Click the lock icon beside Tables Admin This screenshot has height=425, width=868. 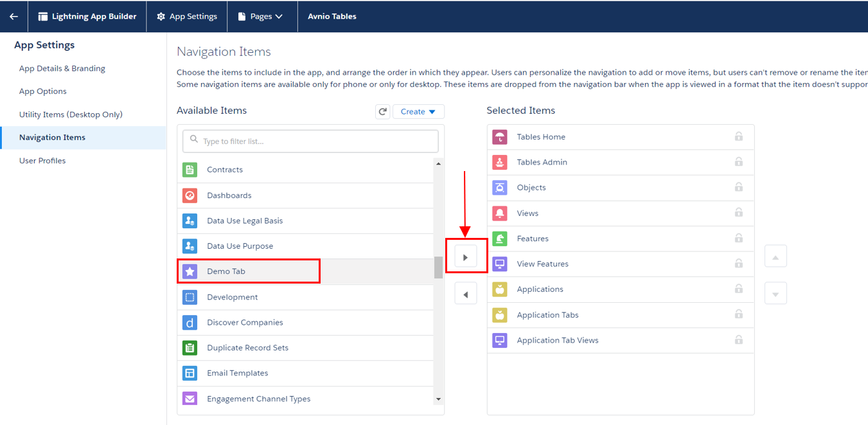coord(739,162)
